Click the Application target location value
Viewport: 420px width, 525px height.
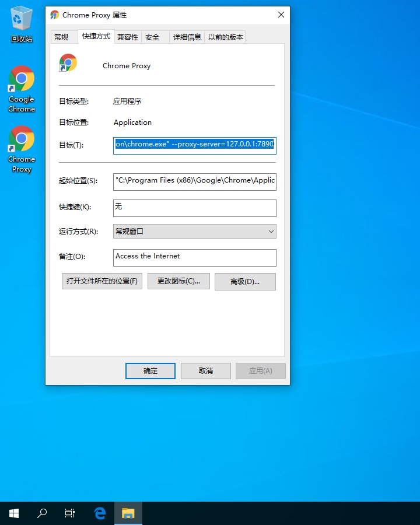[132, 123]
